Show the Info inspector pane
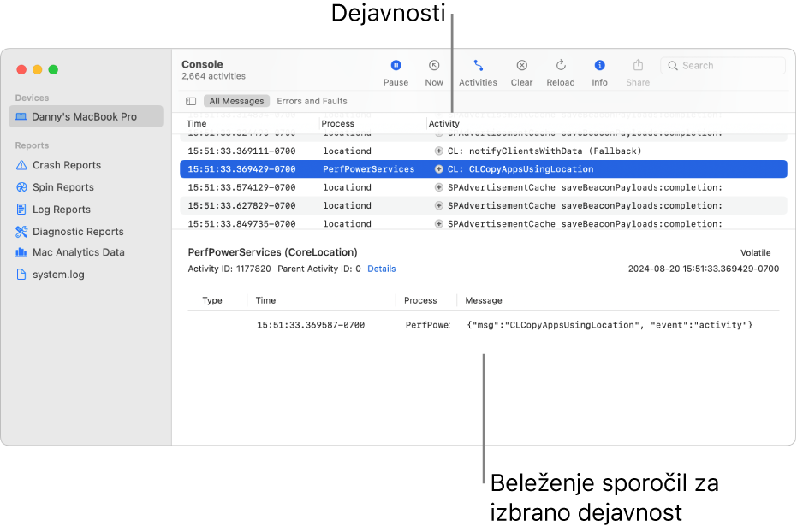The height and width of the screenshot is (532, 797). click(599, 73)
